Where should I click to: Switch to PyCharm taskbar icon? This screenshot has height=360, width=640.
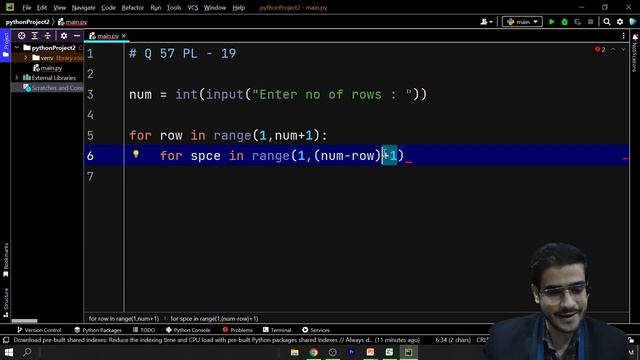click(x=408, y=352)
